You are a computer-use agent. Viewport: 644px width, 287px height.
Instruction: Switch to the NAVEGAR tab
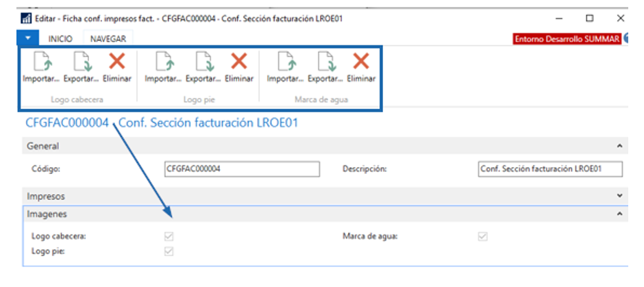click(x=108, y=40)
